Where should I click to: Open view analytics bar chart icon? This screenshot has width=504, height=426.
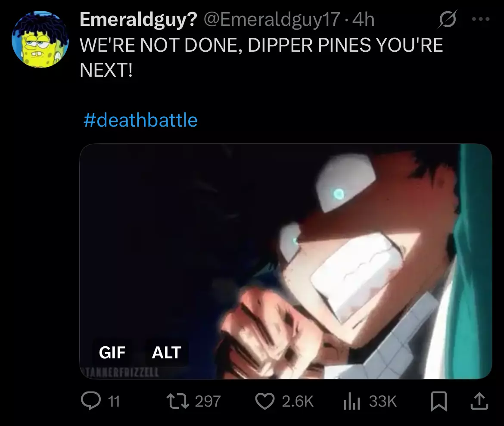point(352,401)
